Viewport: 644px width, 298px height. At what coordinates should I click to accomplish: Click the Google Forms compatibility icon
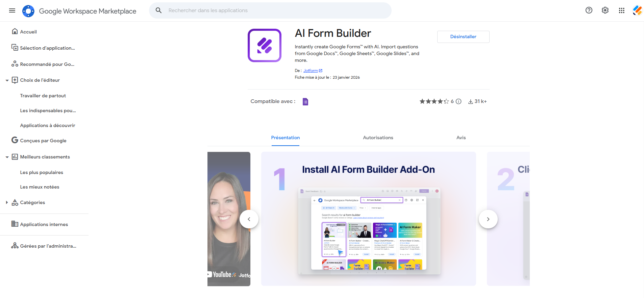click(x=305, y=102)
